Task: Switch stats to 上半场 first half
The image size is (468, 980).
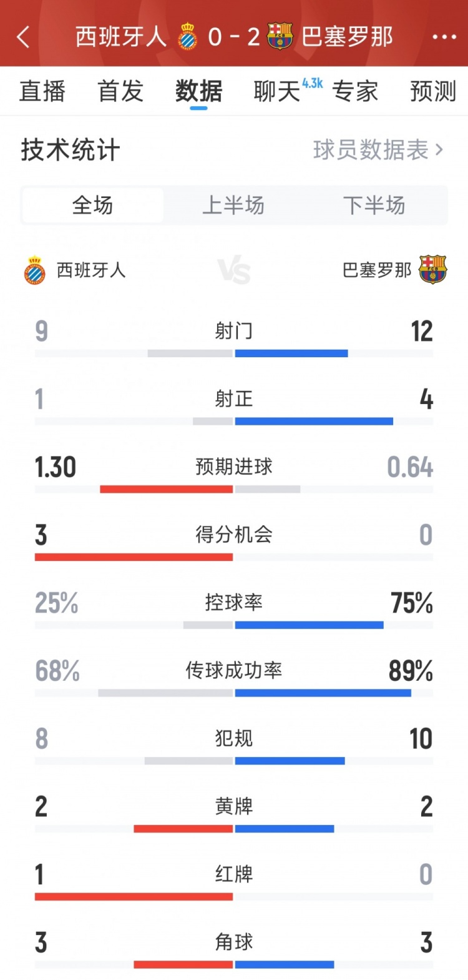Action: pyautogui.click(x=233, y=205)
